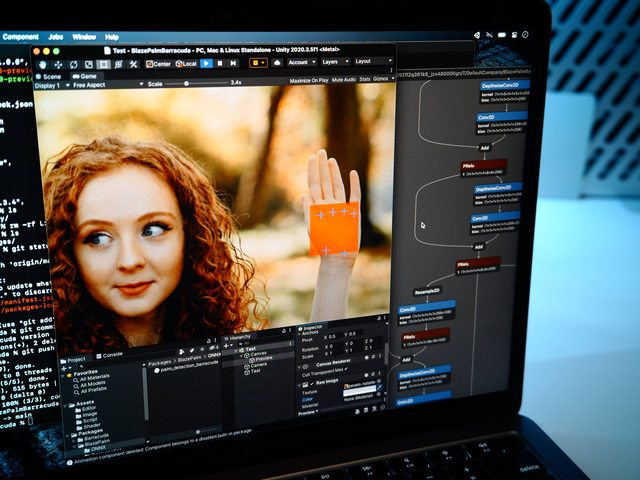Select the combined Transform tool

(118, 64)
